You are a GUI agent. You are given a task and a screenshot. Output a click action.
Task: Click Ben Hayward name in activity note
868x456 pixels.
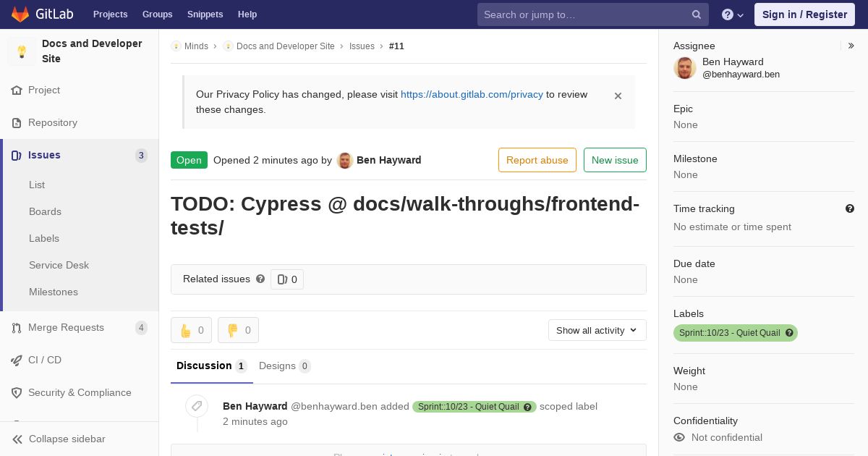tap(255, 406)
